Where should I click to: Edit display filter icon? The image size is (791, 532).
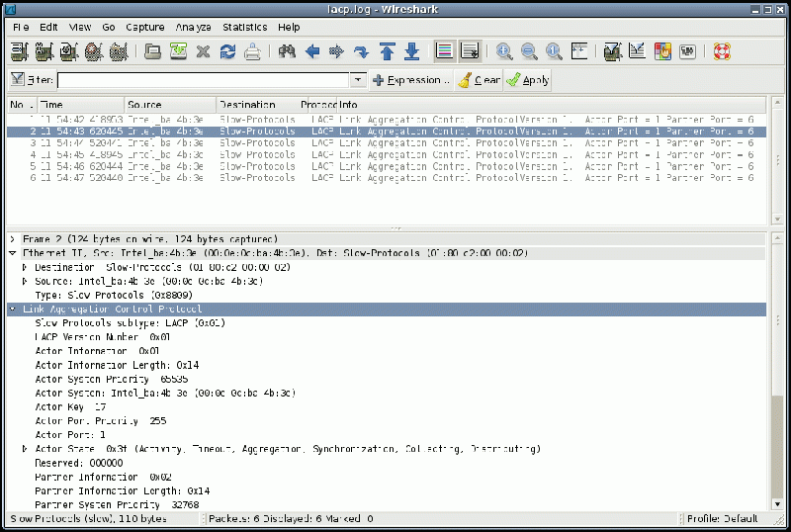click(637, 51)
